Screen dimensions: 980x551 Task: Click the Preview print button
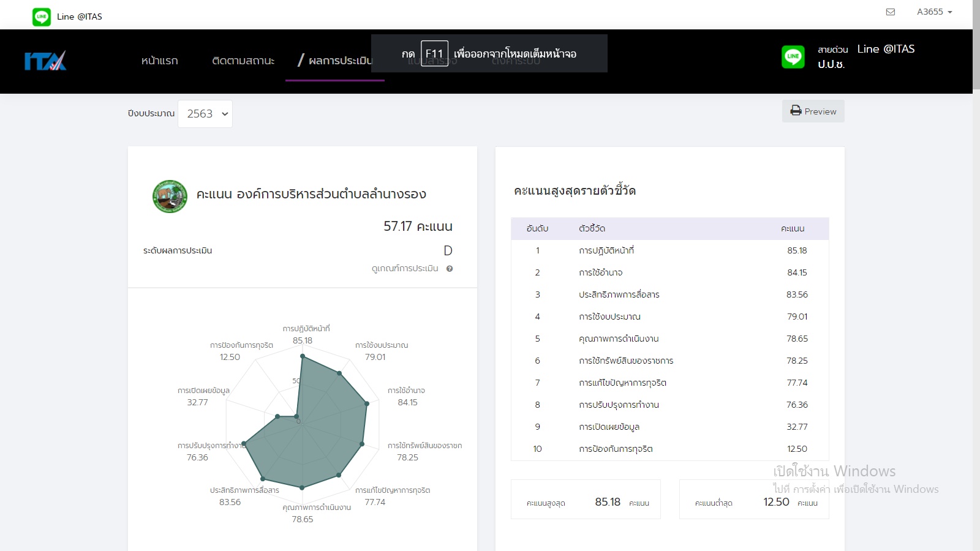(813, 111)
